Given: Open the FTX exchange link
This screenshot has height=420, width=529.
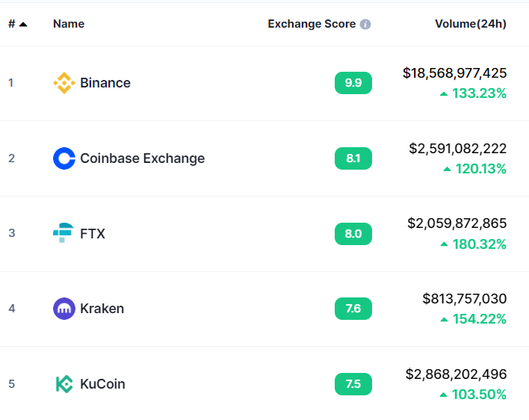Looking at the screenshot, I should point(93,233).
